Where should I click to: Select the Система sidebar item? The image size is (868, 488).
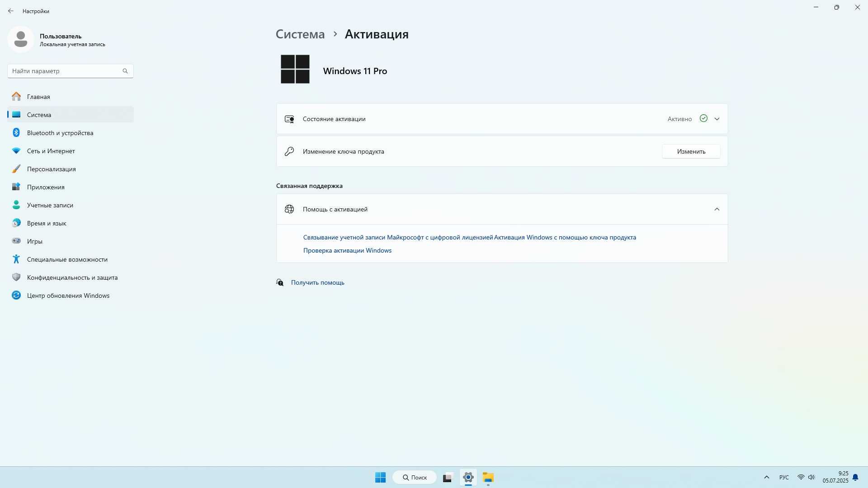[70, 114]
